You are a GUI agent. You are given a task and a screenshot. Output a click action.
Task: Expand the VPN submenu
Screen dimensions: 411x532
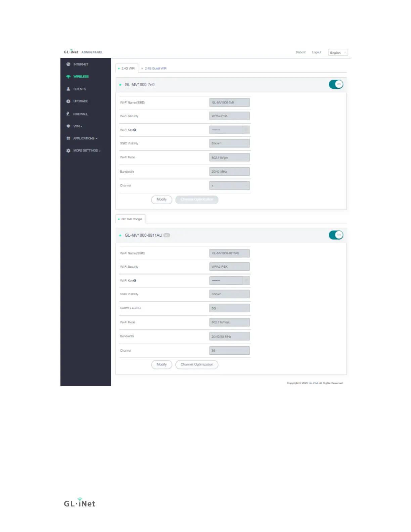tap(78, 126)
